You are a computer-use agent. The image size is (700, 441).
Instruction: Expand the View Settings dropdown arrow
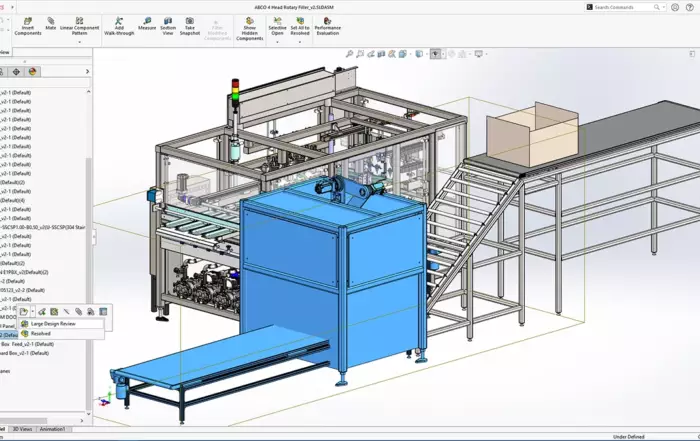(486, 54)
